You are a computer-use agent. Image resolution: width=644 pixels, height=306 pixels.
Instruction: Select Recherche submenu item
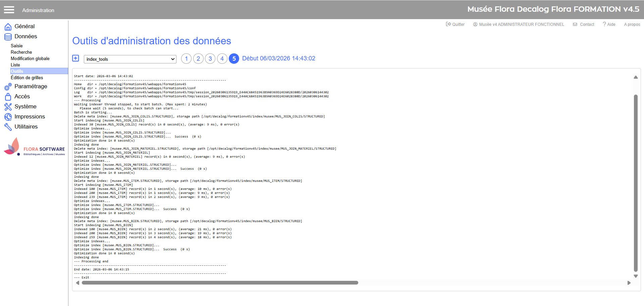click(21, 52)
